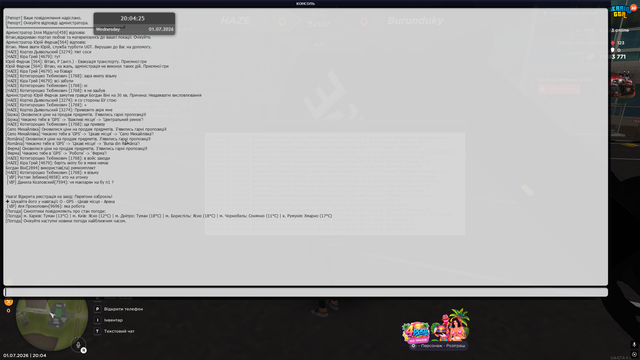Click the 'Увага! Відкрита реєстрація' announcement line
This screenshot has height=360, width=640.
pyautogui.click(x=59, y=196)
